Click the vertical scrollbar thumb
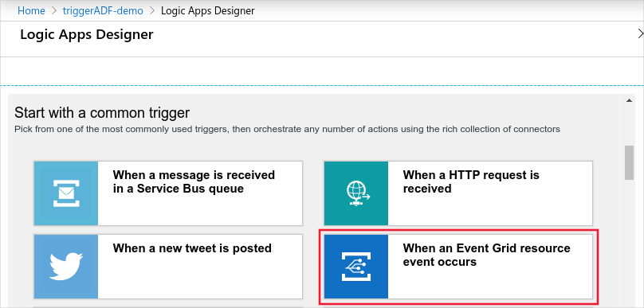This screenshot has width=644, height=308. [629, 162]
